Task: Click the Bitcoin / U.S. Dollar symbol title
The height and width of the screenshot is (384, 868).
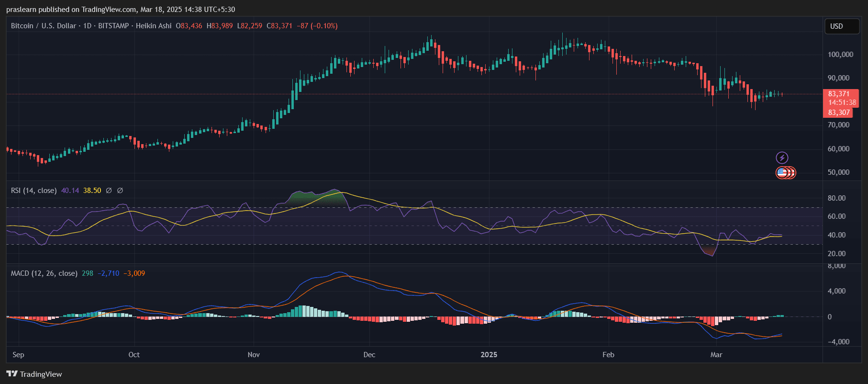Action: click(44, 26)
